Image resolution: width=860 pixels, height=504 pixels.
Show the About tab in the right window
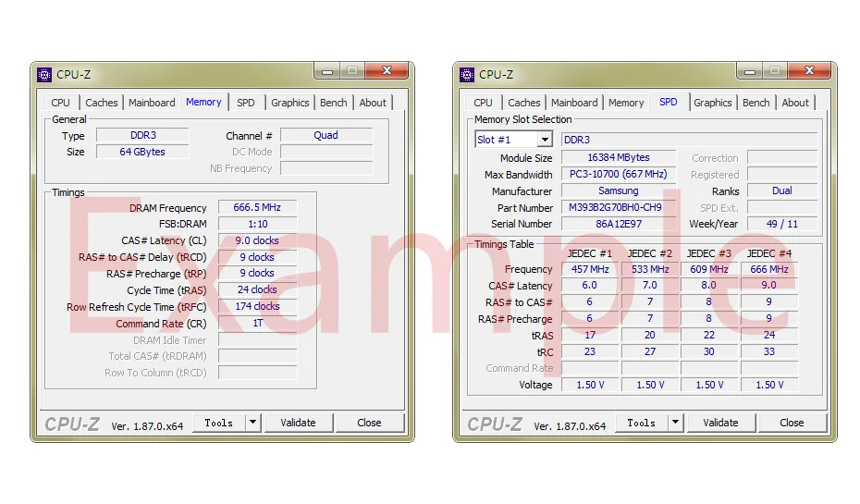point(795,103)
